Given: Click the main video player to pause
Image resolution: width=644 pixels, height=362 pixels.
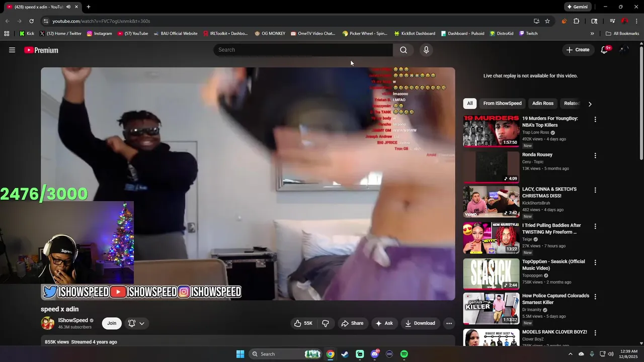Looking at the screenshot, I should click(248, 184).
